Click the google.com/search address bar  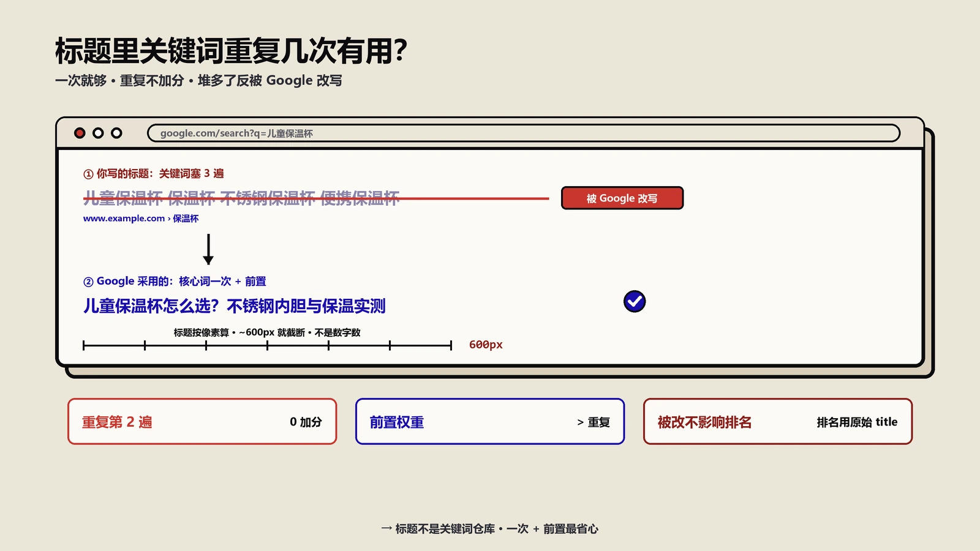point(524,133)
